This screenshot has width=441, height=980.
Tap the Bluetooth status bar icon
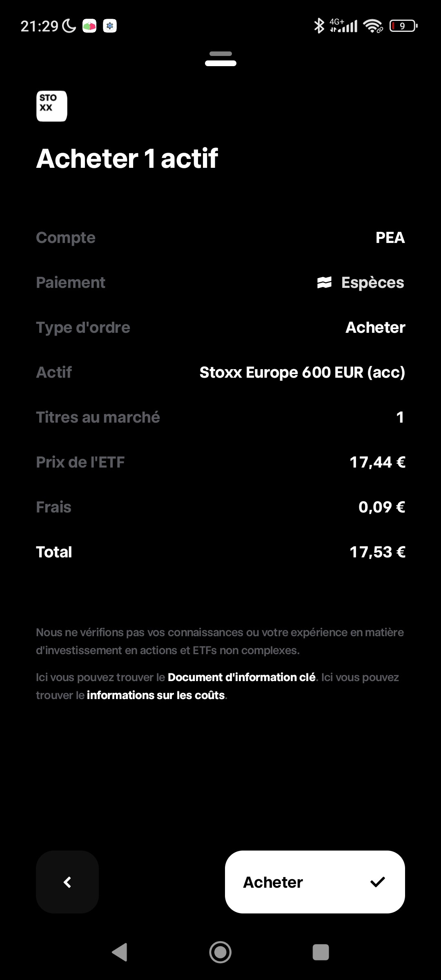[318, 26]
